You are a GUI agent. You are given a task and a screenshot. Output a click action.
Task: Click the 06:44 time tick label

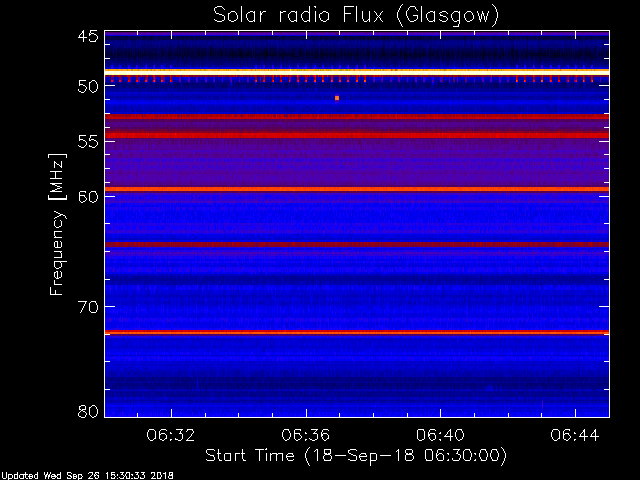click(x=575, y=435)
